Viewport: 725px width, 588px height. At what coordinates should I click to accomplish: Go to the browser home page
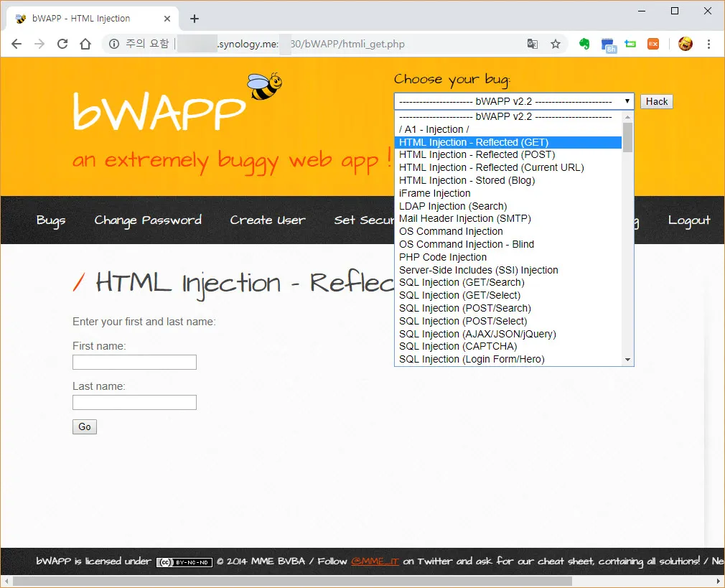85,44
